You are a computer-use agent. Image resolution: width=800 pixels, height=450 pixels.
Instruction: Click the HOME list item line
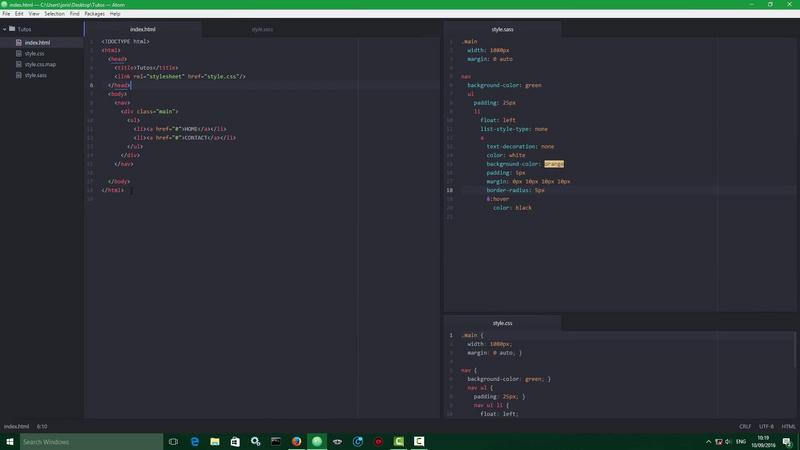[x=180, y=129]
